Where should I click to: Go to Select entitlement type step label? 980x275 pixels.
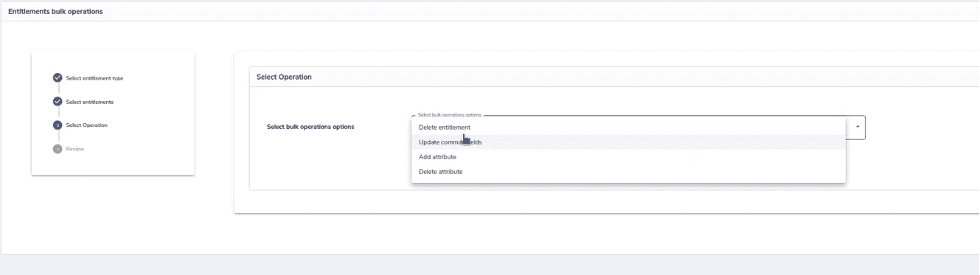point(94,78)
